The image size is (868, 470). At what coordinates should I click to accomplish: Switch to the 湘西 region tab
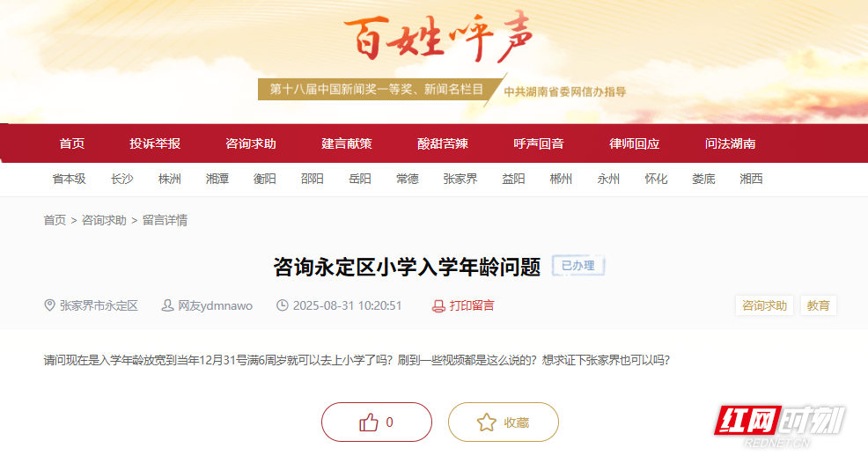(x=751, y=179)
